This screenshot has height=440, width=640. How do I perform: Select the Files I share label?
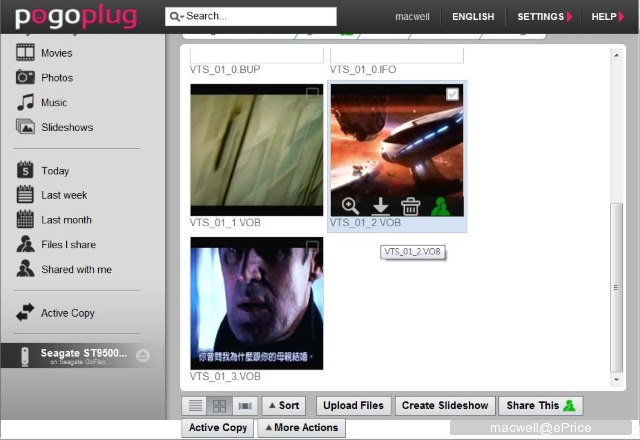(x=69, y=244)
